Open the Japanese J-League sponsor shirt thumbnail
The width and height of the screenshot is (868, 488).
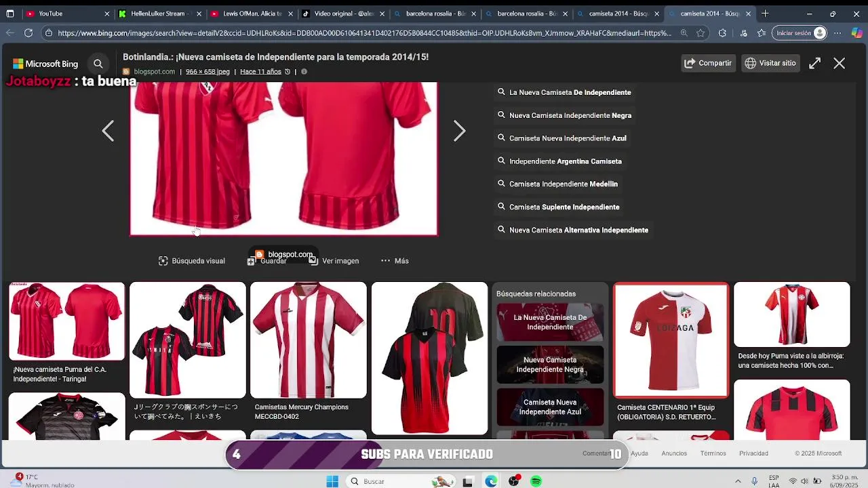pos(188,340)
